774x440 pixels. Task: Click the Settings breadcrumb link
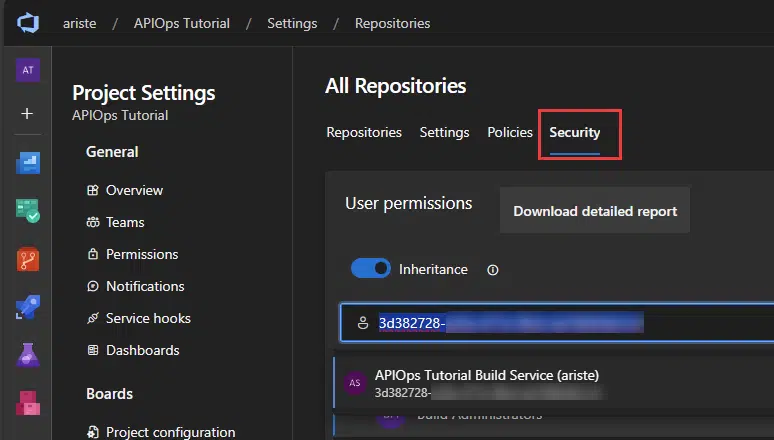click(x=292, y=23)
